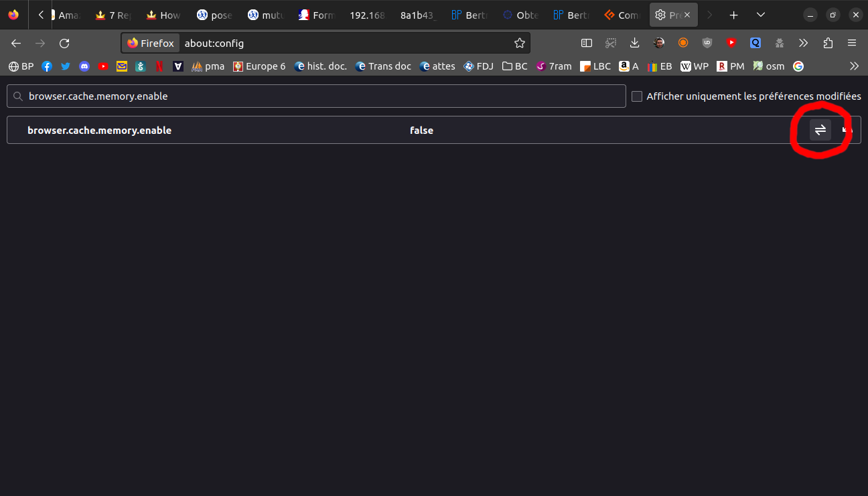868x496 pixels.
Task: Bookmark this page with the star
Action: 519,43
